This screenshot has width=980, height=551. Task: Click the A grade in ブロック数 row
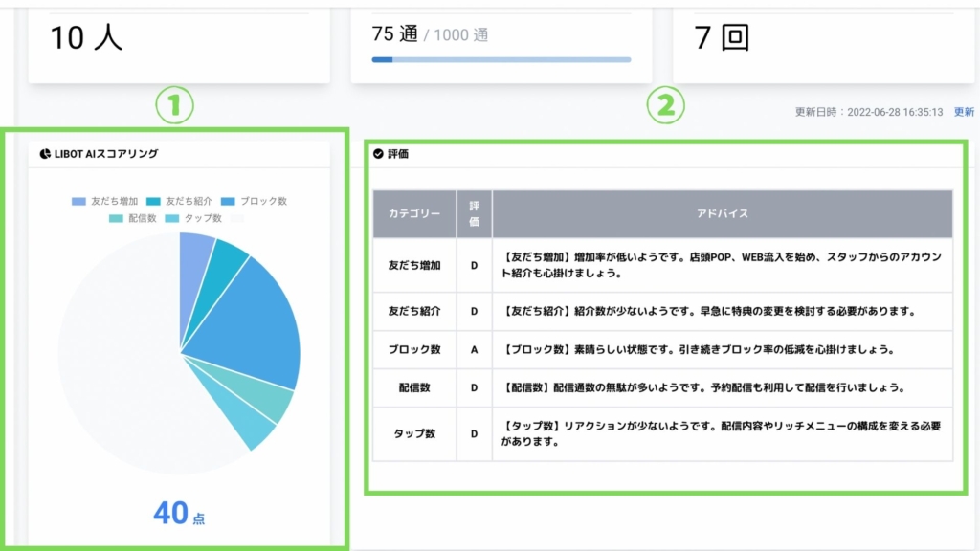pos(474,350)
